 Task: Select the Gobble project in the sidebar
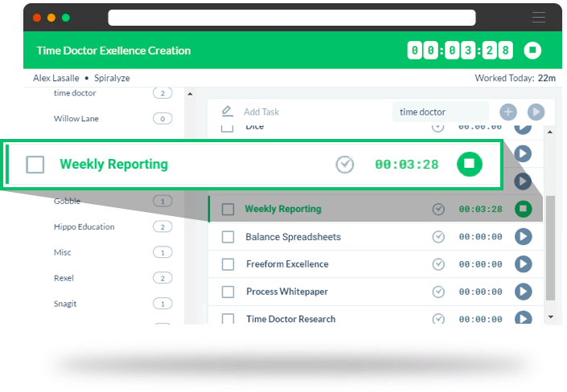click(x=67, y=201)
